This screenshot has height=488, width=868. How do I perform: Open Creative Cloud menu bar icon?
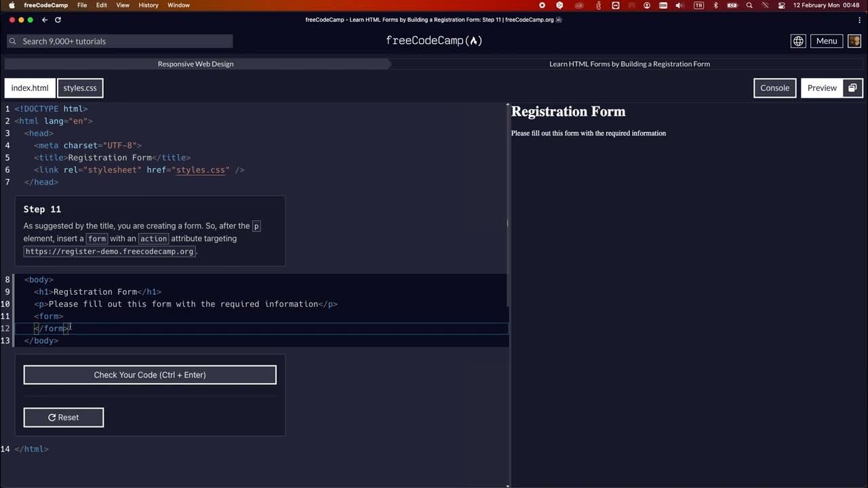point(578,5)
